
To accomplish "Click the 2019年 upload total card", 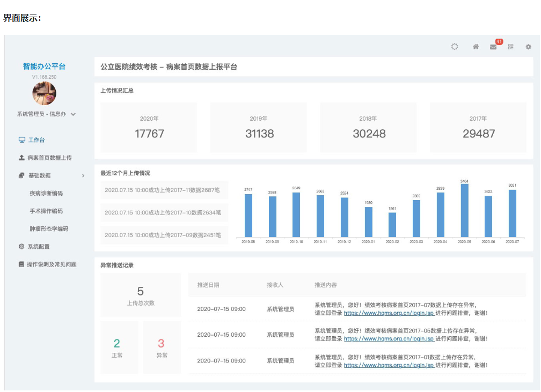I will (259, 128).
